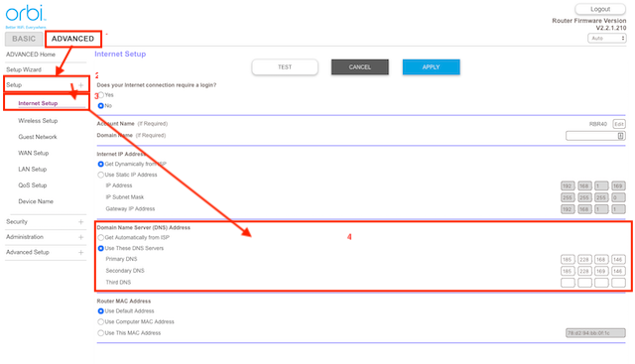Click the Domain Name input field
This screenshot has width=635, height=364.
point(595,136)
